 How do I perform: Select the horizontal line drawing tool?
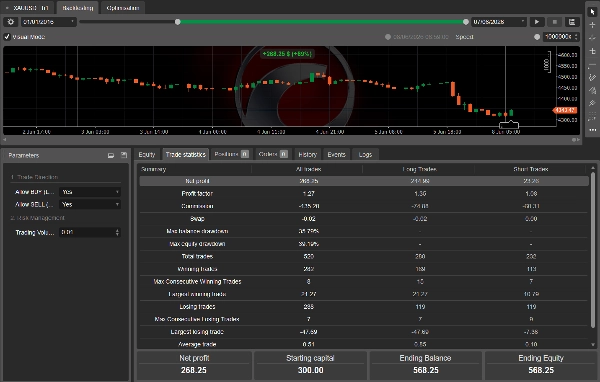click(x=592, y=65)
